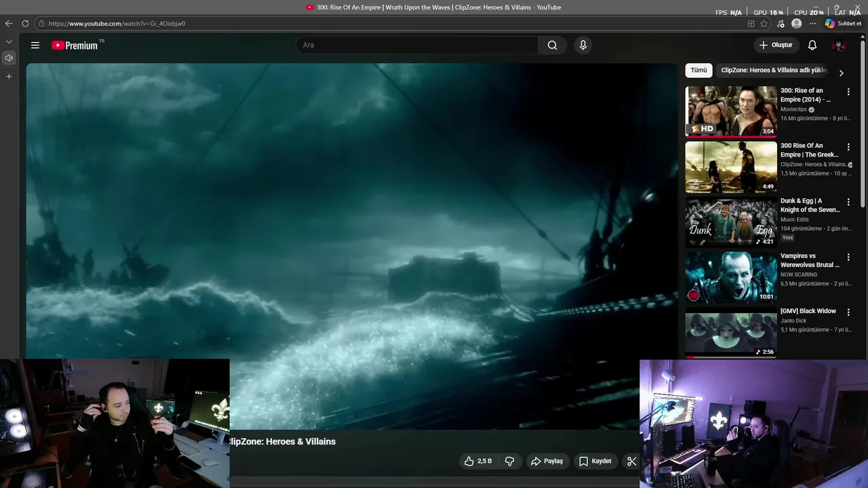Screen dimensions: 868x488
Task: Open 300 Rise Of An Empire The Greek thumbnail
Action: [731, 167]
